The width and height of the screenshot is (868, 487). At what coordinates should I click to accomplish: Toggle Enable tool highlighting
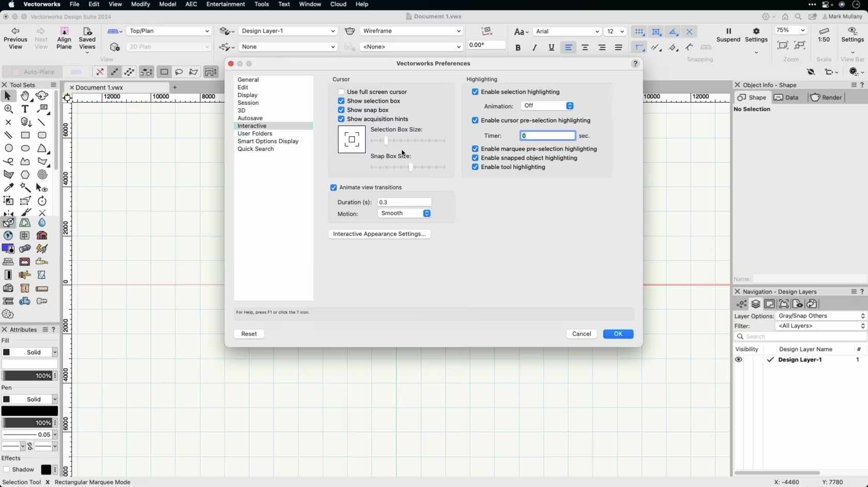475,167
